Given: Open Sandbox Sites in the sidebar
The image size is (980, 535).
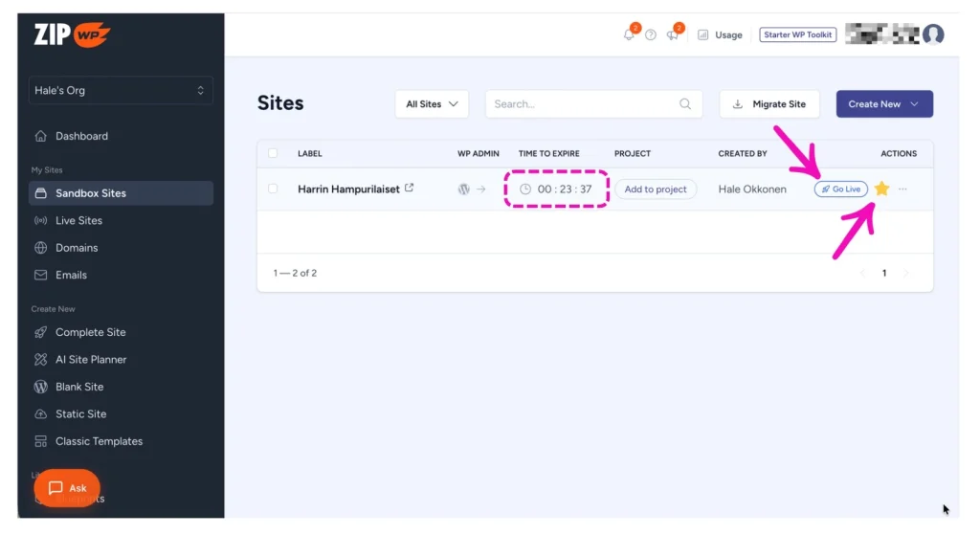Looking at the screenshot, I should point(121,193).
